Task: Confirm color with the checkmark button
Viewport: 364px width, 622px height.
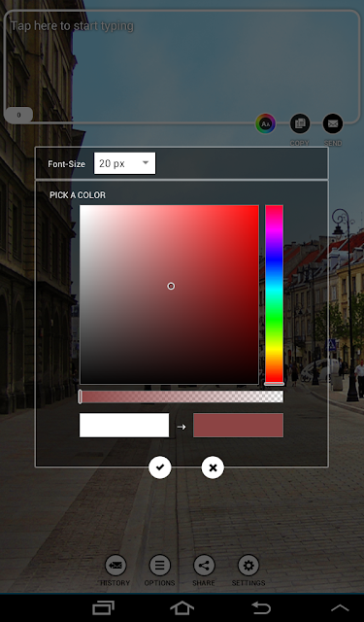Action: coord(159,467)
